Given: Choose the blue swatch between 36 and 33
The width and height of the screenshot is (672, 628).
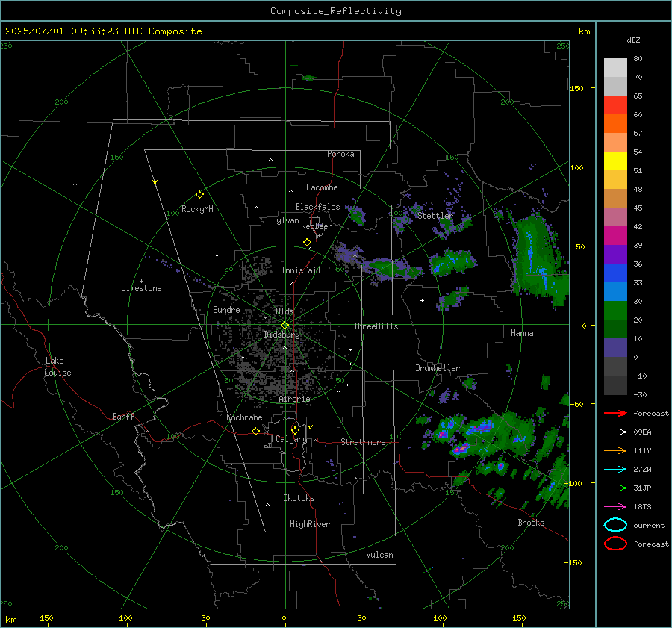Looking at the screenshot, I should (x=615, y=273).
